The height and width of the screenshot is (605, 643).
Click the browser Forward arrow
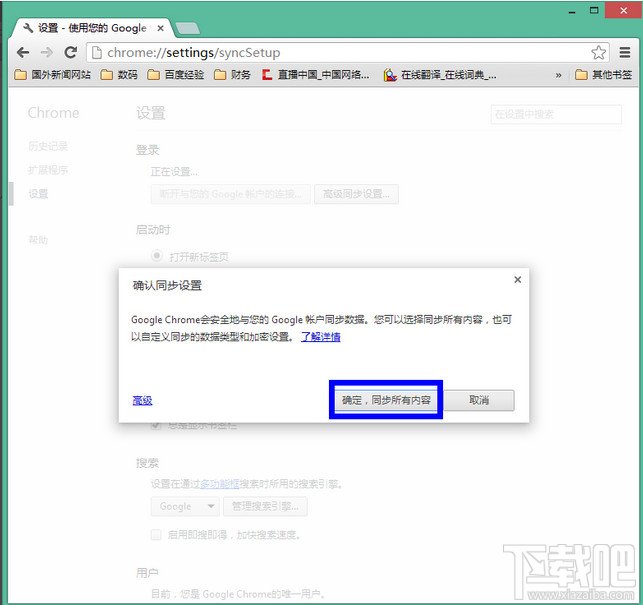pyautogui.click(x=47, y=53)
